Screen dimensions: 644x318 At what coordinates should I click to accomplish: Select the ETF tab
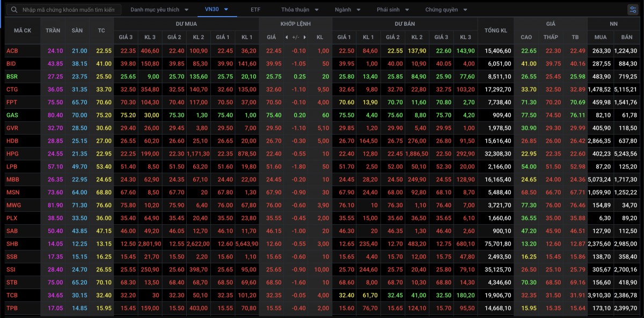coord(255,10)
